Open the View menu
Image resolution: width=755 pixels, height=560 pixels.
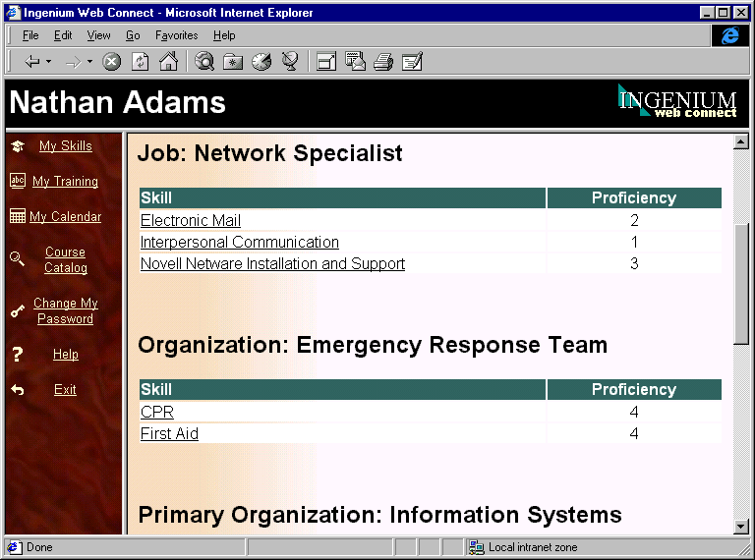click(x=98, y=35)
